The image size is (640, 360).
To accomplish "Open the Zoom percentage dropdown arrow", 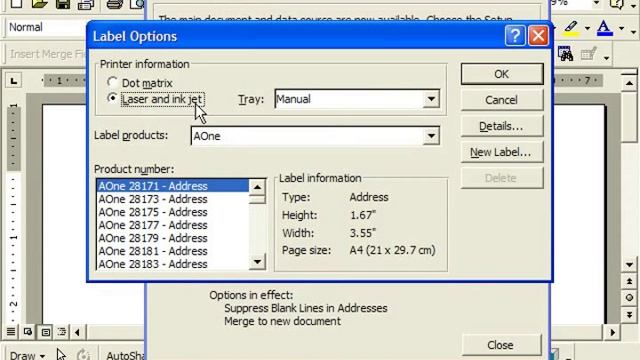I will click(x=596, y=3).
